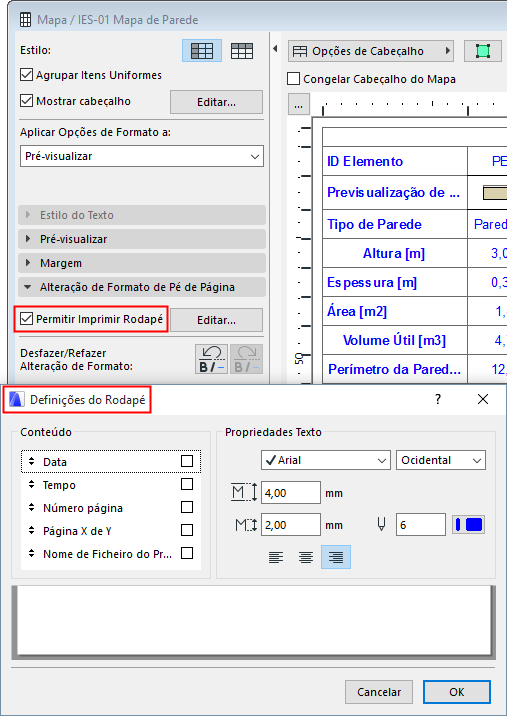Viewport: 507px width, 716px height.
Task: Select the first table style icon
Action: click(202, 51)
